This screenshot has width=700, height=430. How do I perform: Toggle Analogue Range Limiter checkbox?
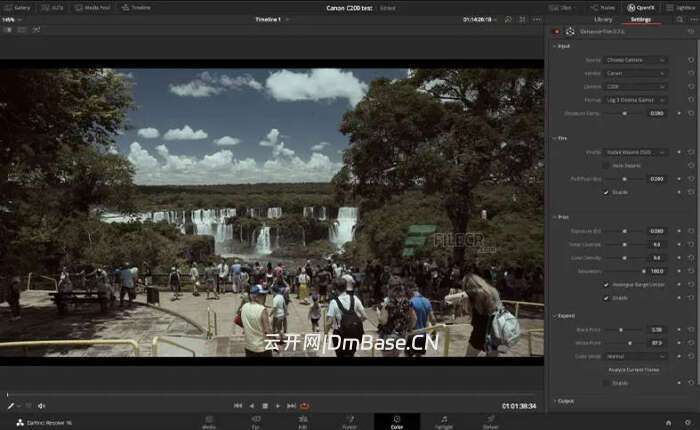click(606, 284)
